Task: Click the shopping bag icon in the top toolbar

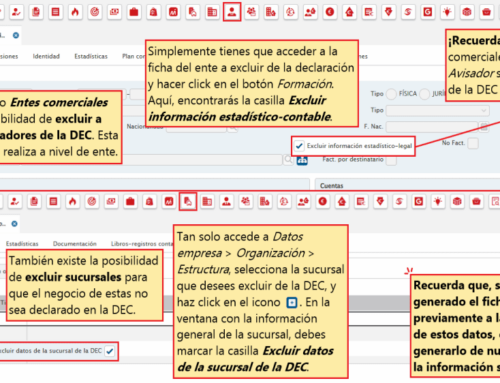Action: pos(153,12)
